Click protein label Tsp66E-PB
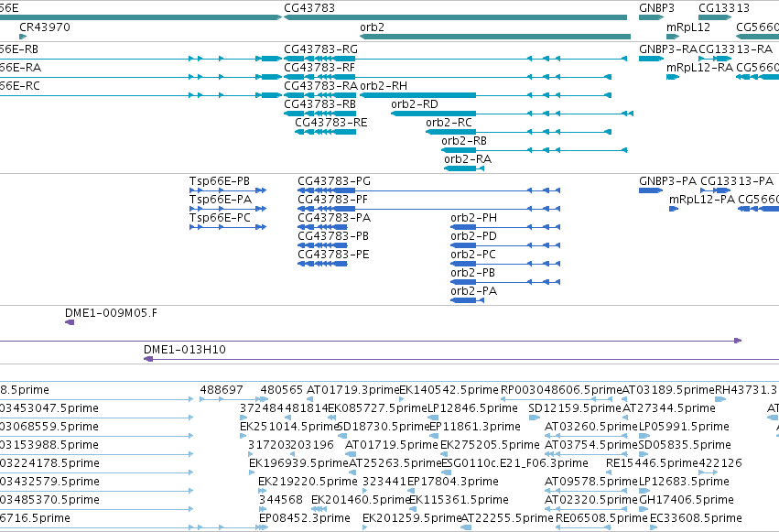The width and height of the screenshot is (779, 532). [220, 181]
